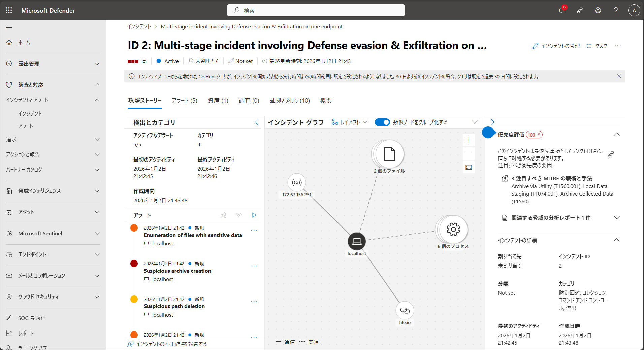Switch to アラート (5) tab
The image size is (644, 350).
click(185, 101)
